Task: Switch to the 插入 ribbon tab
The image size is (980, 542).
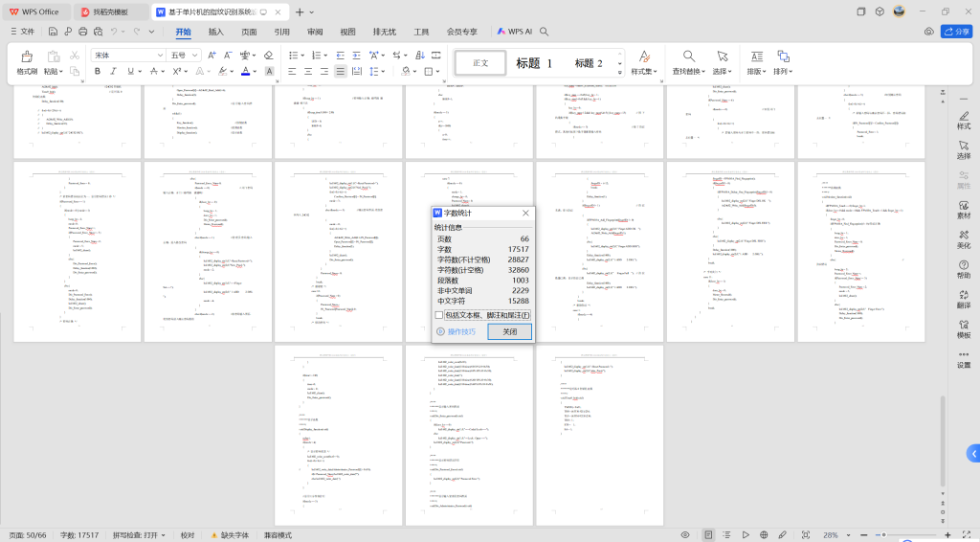Action: pyautogui.click(x=215, y=32)
